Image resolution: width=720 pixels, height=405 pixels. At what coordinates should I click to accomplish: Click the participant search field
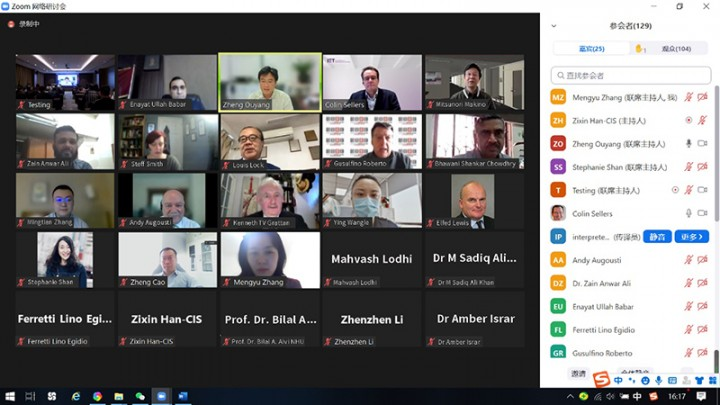(x=631, y=75)
